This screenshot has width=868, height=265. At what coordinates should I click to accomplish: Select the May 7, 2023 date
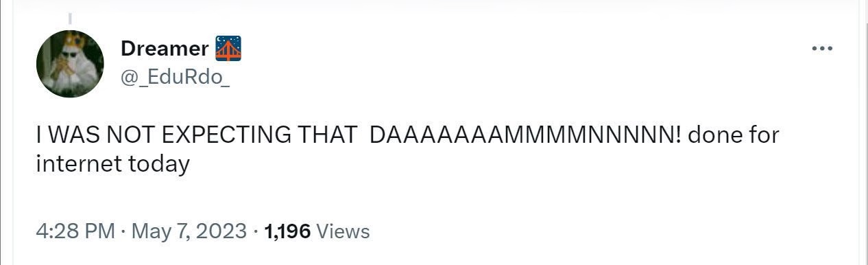tap(189, 231)
